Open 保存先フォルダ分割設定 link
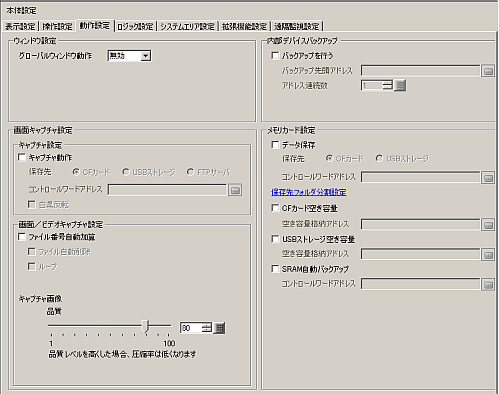Viewport: 500px width, 394px height. 309,192
